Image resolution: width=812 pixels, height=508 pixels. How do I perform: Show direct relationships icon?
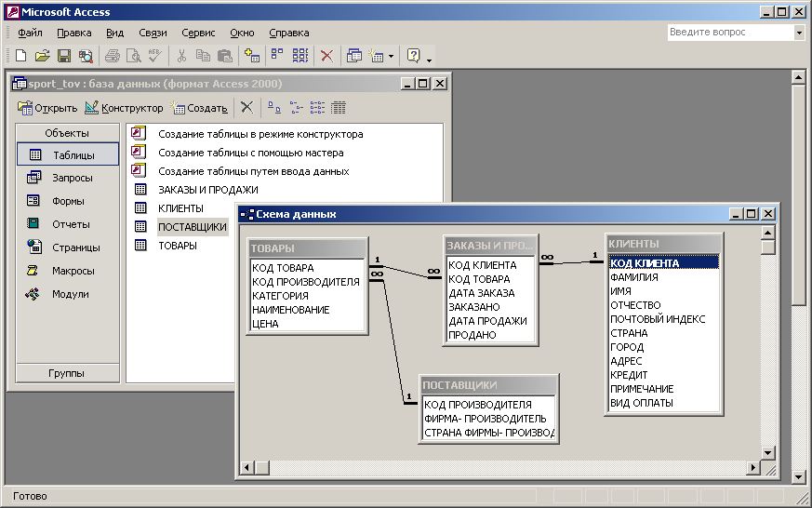coord(277,56)
